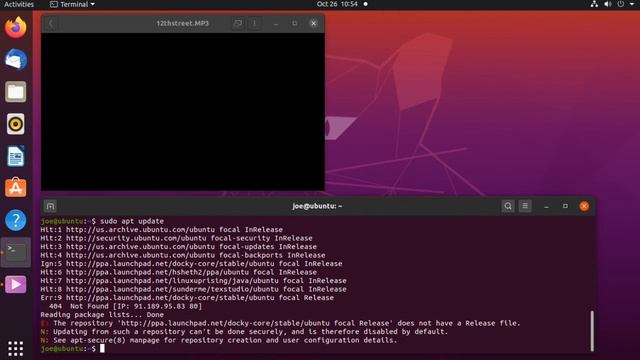This screenshot has height=360, width=640.
Task: Maximize the 12thstreet.MP3 window
Action: point(295,23)
